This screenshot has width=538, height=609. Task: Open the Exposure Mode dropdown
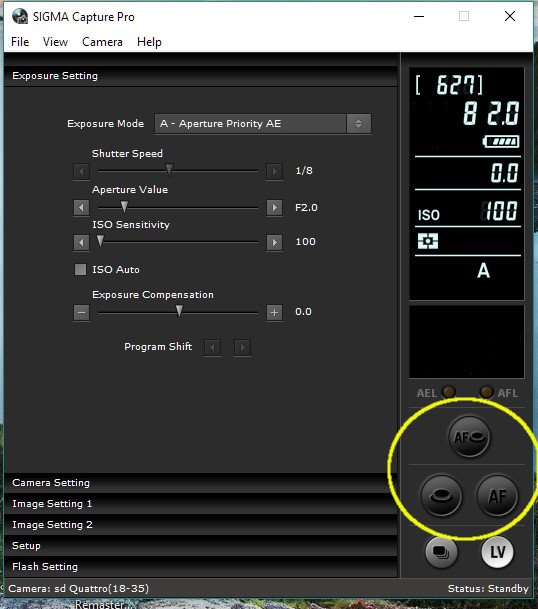pos(263,124)
